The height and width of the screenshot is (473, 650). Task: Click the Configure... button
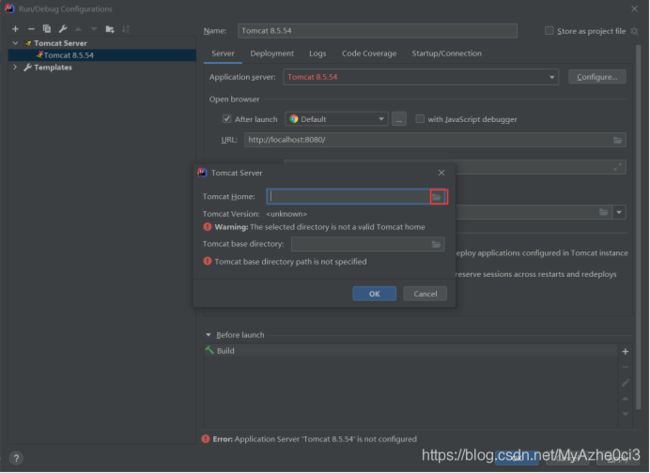(x=597, y=77)
